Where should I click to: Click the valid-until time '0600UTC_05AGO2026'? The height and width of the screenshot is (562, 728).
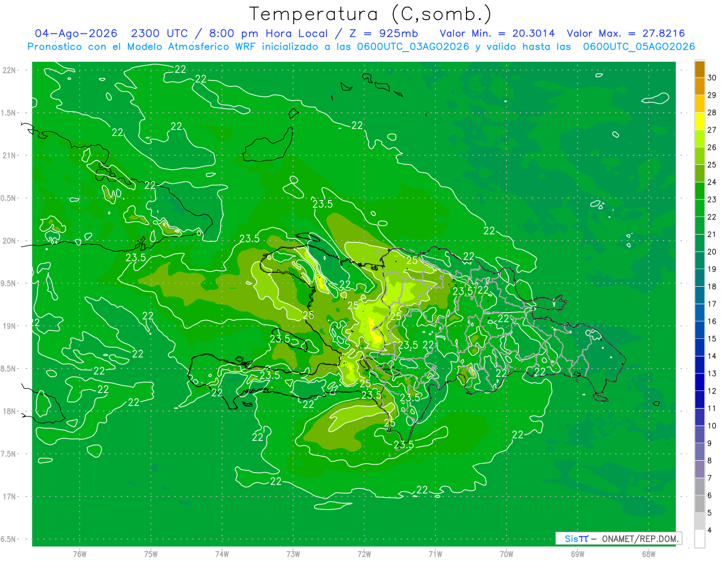[x=639, y=47]
